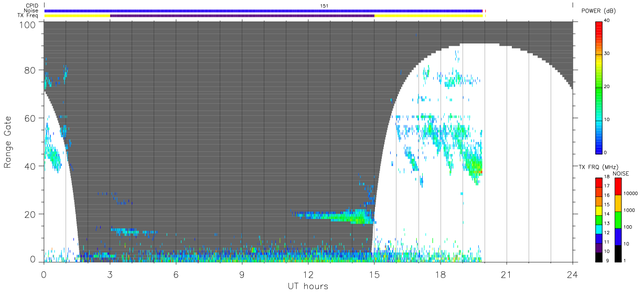Click the 12 tick on the UT hours axis
This screenshot has height=297, width=644.
tap(308, 274)
